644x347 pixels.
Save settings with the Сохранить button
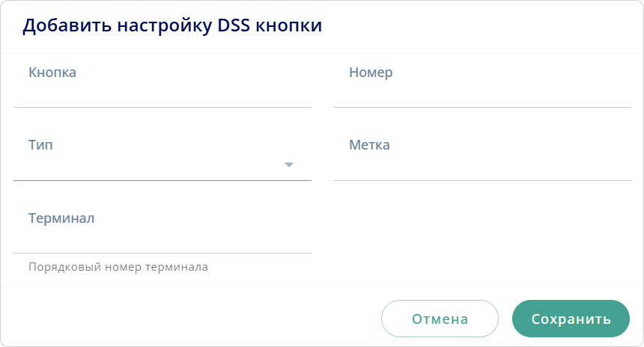click(571, 319)
